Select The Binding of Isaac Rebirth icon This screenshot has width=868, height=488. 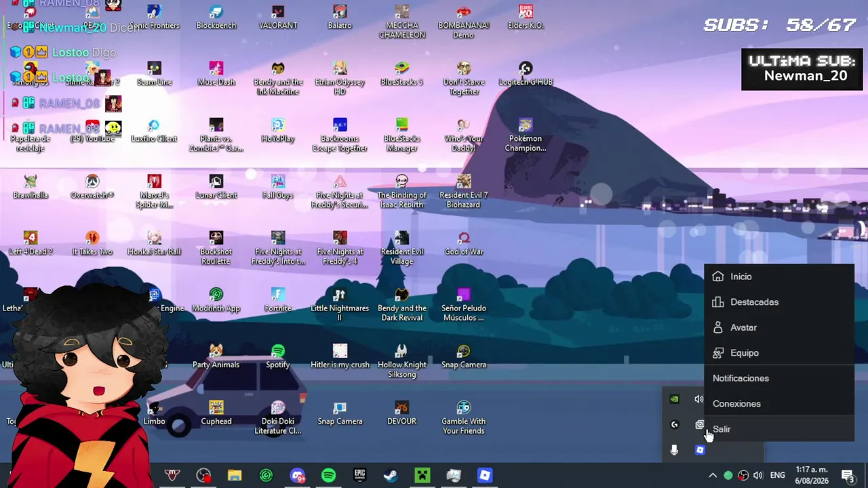coord(401,192)
